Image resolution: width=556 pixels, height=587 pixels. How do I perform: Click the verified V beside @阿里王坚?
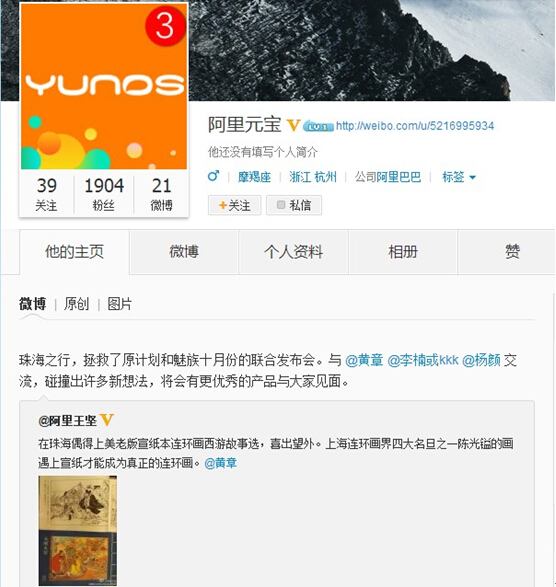point(107,420)
